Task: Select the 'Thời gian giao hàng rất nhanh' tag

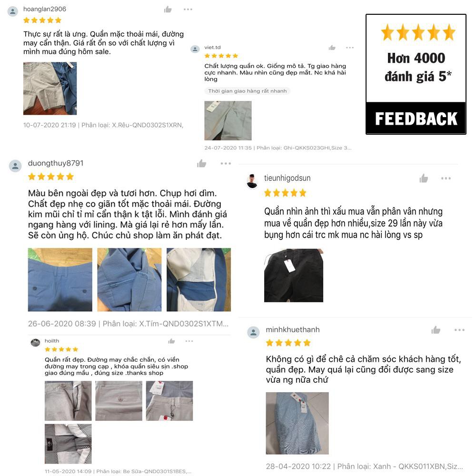Action: pos(248,91)
